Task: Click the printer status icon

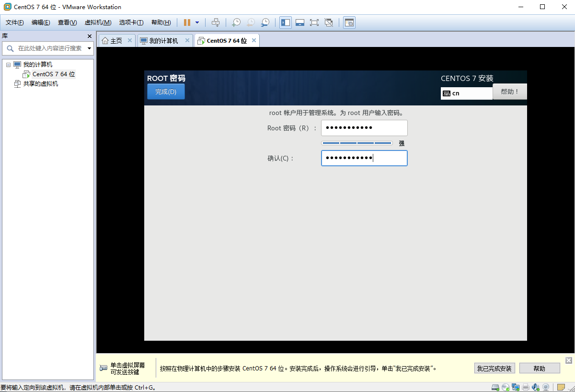Action: pyautogui.click(x=526, y=387)
